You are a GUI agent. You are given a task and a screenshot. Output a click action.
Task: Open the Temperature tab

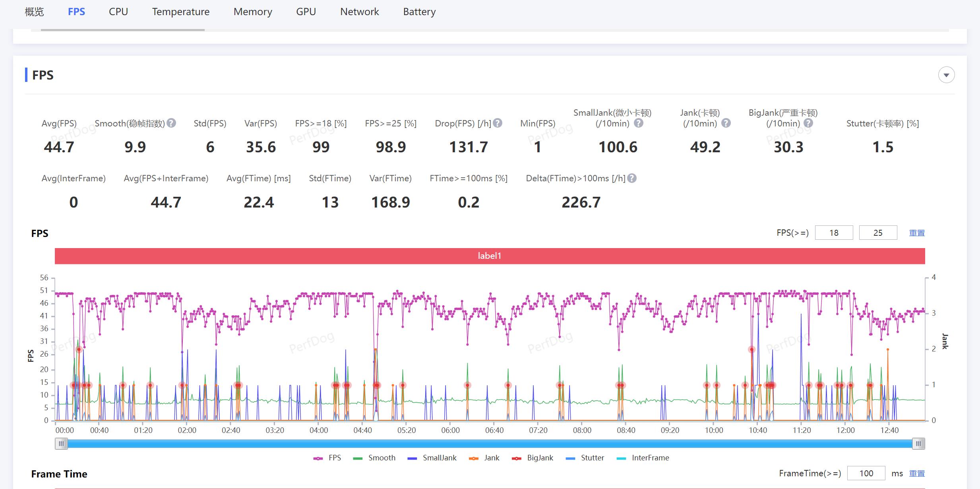tap(181, 12)
